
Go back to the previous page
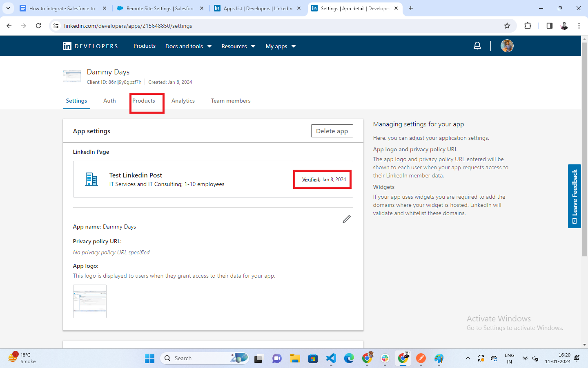pyautogui.click(x=9, y=26)
